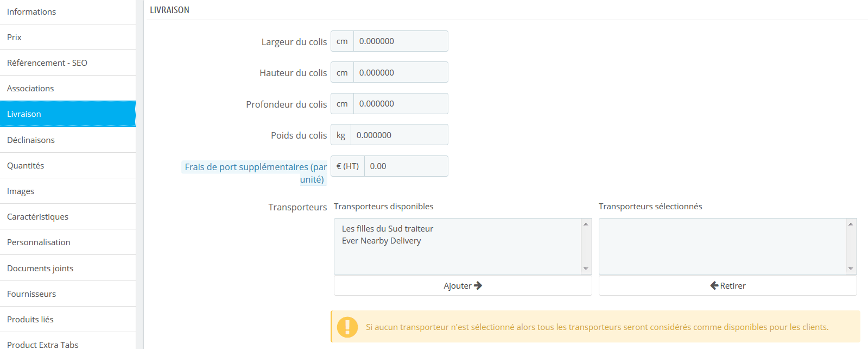This screenshot has height=349, width=868.
Task: Select Les filles du Sud traiteur carrier
Action: [x=387, y=228]
